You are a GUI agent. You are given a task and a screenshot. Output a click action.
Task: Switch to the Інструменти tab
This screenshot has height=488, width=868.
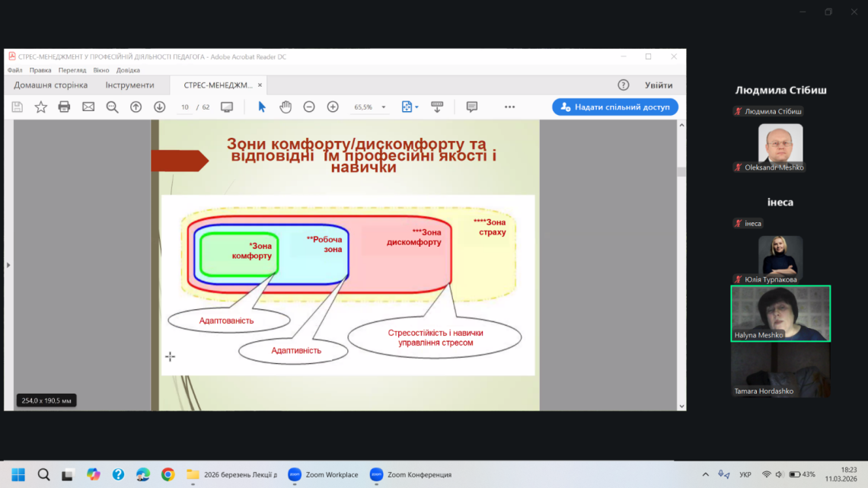coord(129,85)
